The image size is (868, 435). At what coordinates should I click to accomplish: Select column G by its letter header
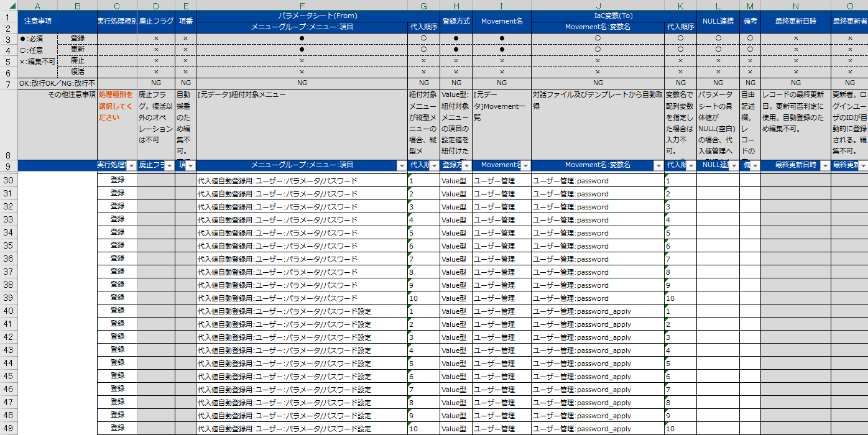click(423, 6)
